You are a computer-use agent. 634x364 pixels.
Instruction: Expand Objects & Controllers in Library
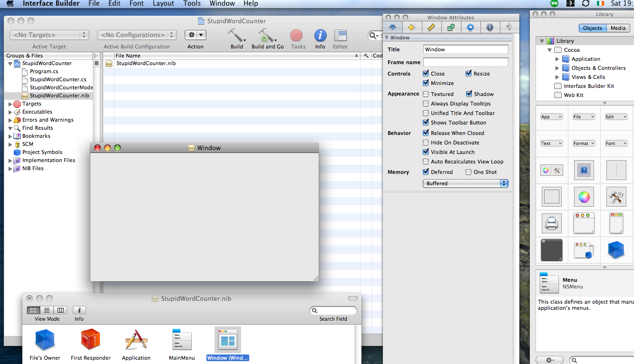coord(557,68)
